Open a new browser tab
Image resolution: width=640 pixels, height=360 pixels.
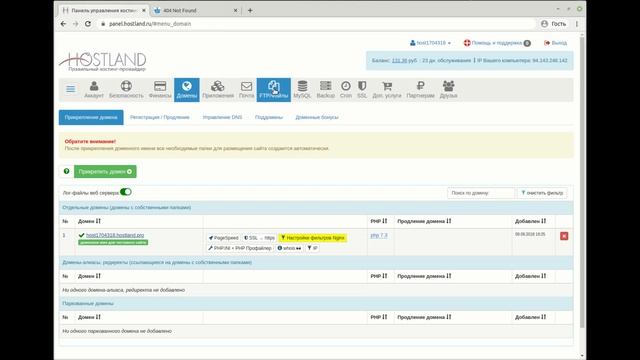[x=250, y=10]
